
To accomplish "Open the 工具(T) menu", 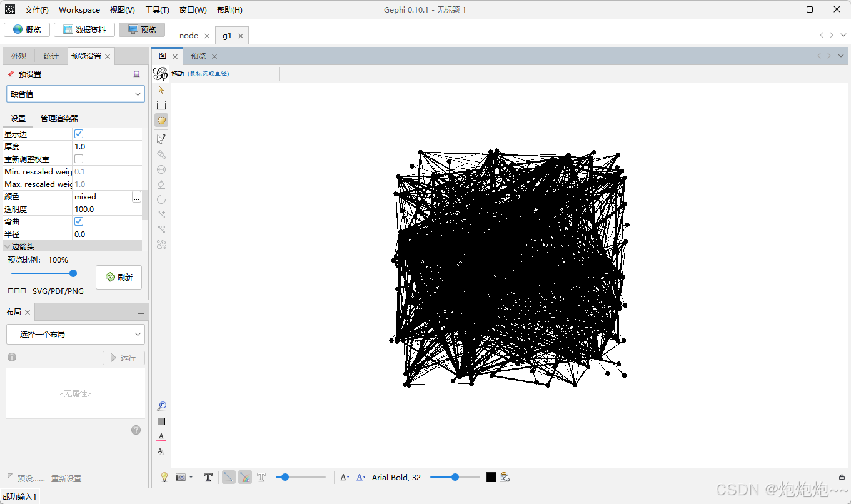I will 157,9.
